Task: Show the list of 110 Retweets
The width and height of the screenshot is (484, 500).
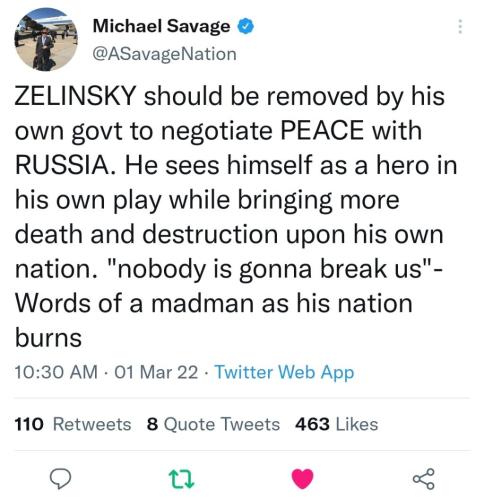Action: 73,424
